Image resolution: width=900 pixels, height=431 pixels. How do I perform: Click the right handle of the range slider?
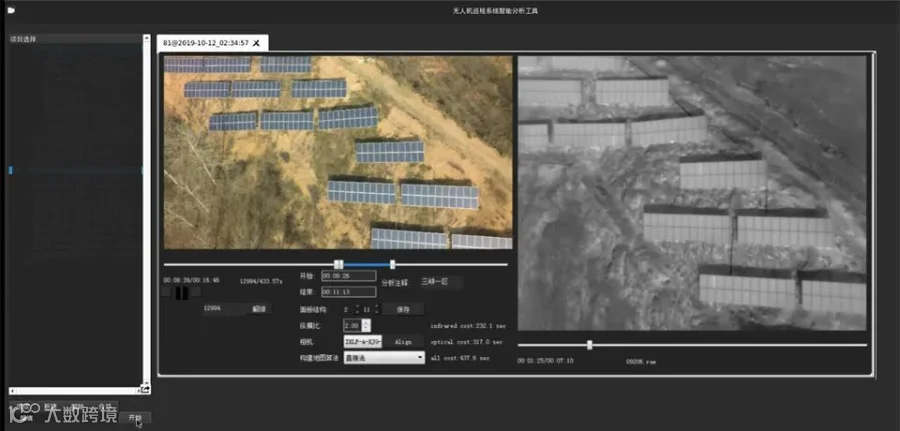pyautogui.click(x=393, y=264)
